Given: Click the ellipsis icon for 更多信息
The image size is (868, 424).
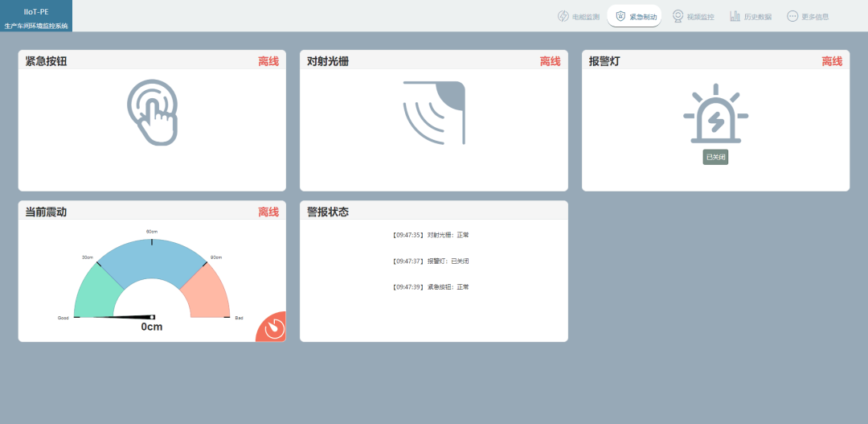Looking at the screenshot, I should [x=792, y=16].
